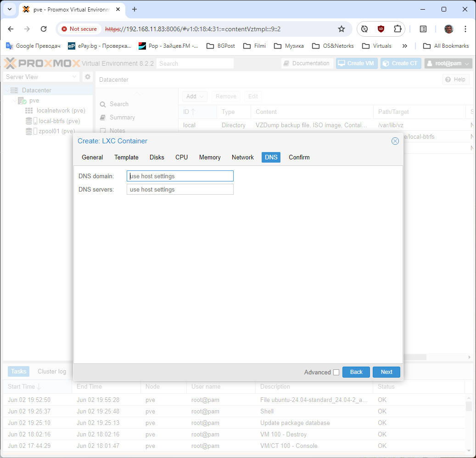Click the Remove storage button
476x458 pixels.
pyautogui.click(x=226, y=96)
